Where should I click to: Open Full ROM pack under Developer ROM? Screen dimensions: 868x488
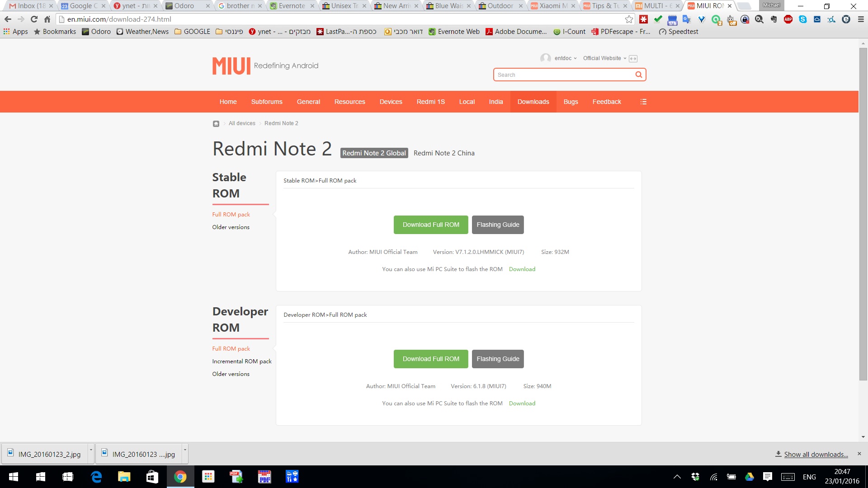pos(231,349)
